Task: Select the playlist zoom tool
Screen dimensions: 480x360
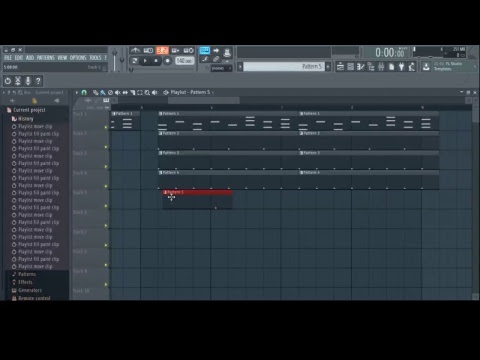Action: (x=147, y=92)
